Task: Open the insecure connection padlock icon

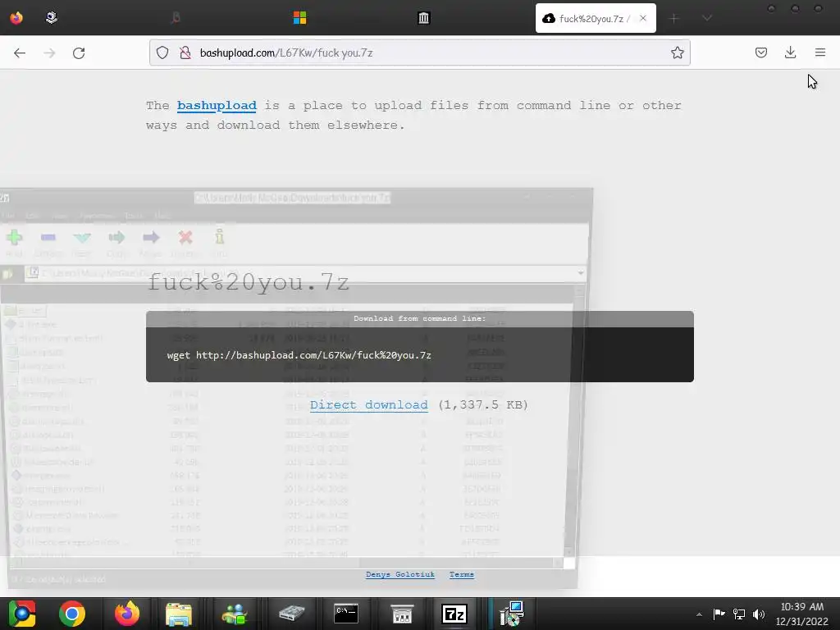Action: (185, 52)
